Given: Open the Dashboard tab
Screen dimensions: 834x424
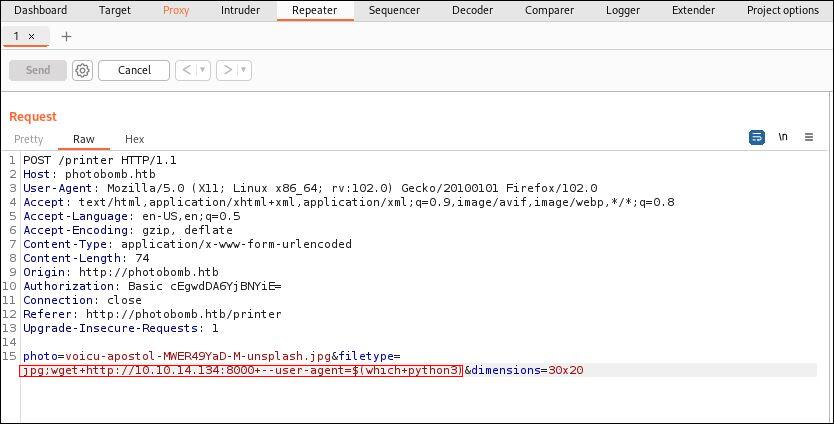Looking at the screenshot, I should click(x=40, y=10).
